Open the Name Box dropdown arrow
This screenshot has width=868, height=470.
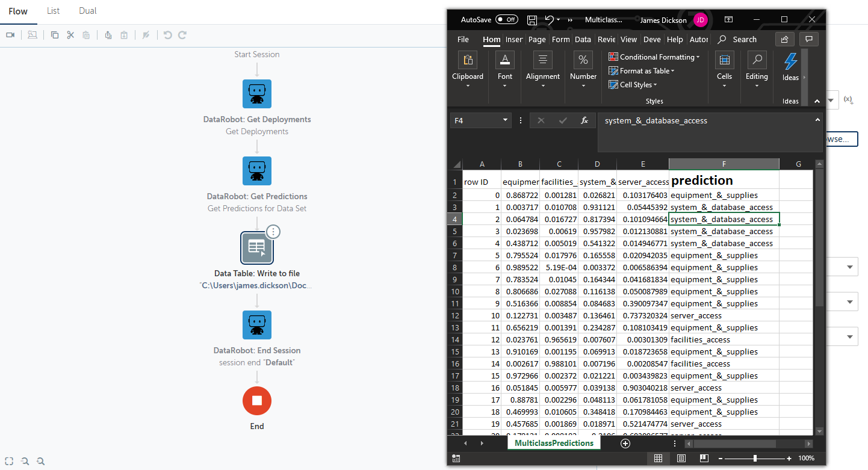pos(506,120)
